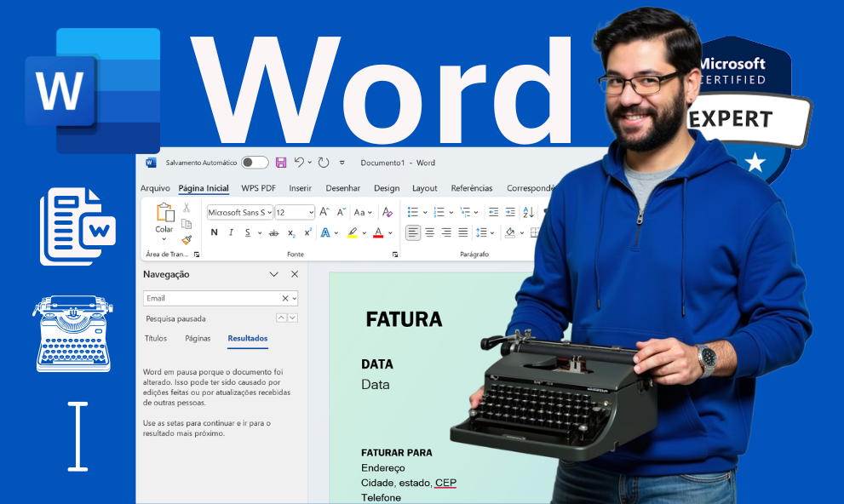Screen dimensions: 844x504
Task: Open the font size dropdown
Action: tap(311, 213)
